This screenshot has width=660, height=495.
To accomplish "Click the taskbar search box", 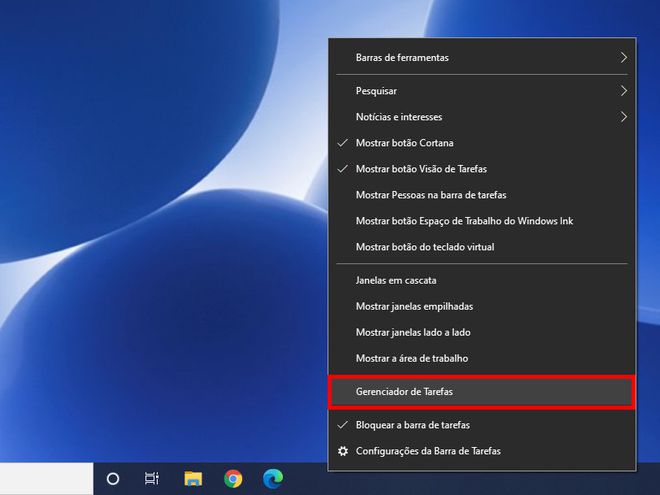I will coord(46,479).
